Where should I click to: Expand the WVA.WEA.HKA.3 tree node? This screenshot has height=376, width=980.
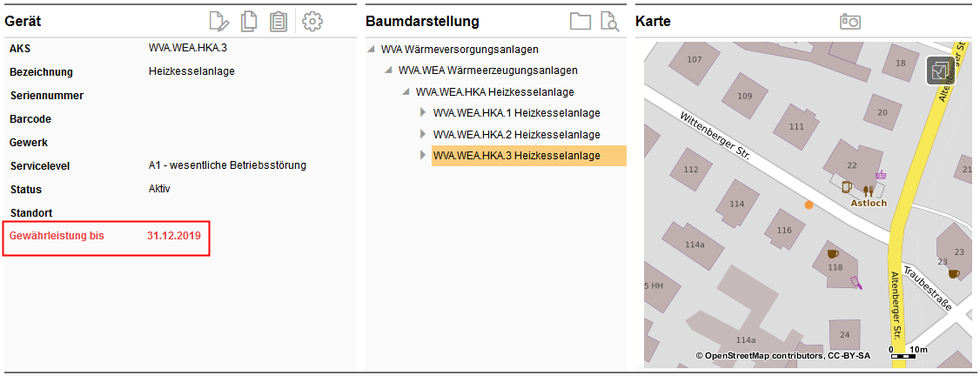tap(423, 155)
